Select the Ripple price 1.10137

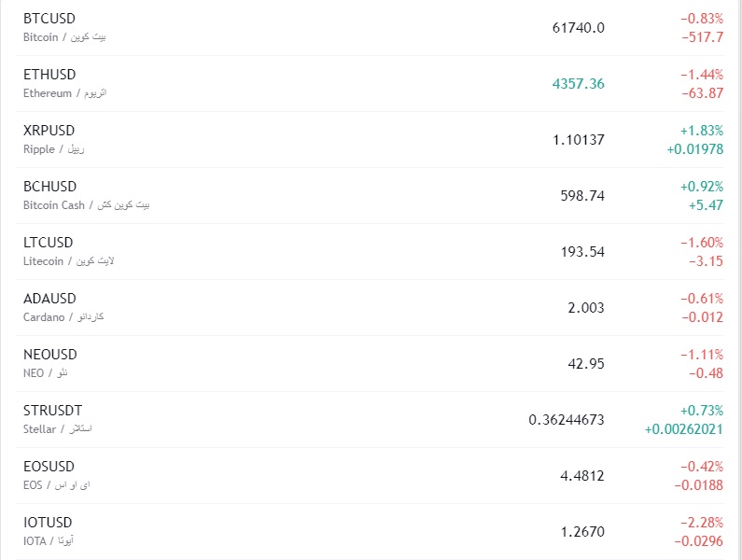pyautogui.click(x=578, y=140)
